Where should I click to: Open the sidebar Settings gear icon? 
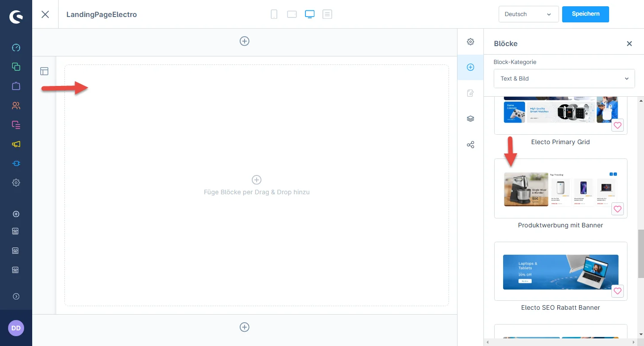click(16, 183)
